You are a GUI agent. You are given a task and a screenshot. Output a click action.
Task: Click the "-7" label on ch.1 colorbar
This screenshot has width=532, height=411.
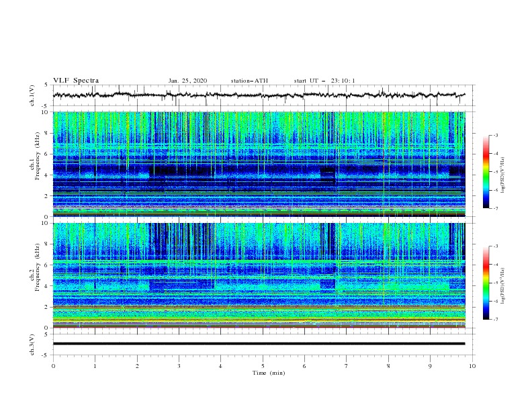[495, 208]
